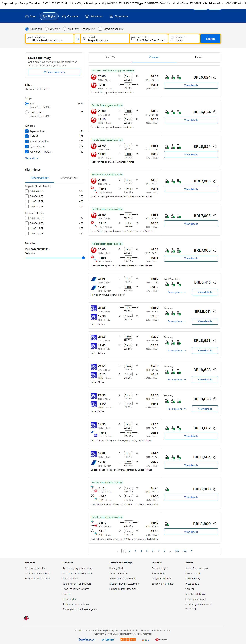The width and height of the screenshot is (246, 644).
Task: Click the Car rental icon in header
Action: (x=64, y=17)
